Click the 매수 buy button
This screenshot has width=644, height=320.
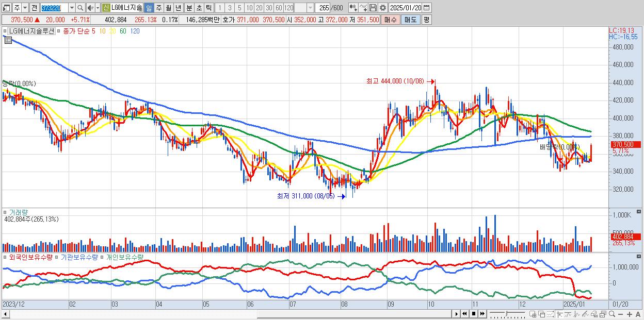(x=391, y=20)
